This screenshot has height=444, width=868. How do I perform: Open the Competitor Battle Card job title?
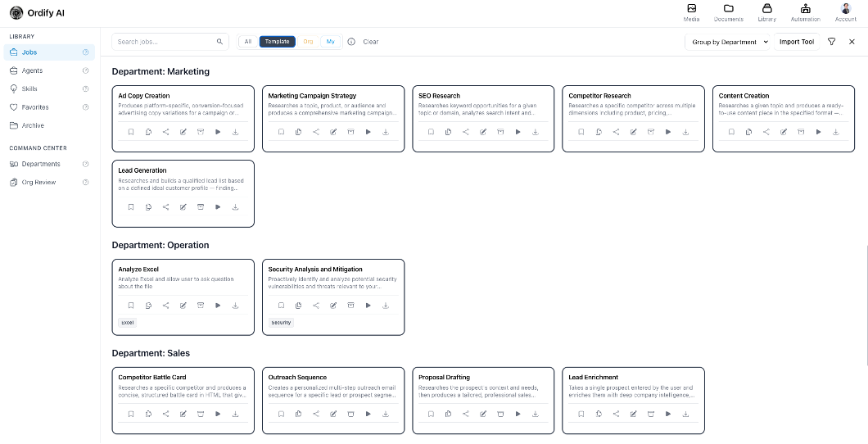(x=152, y=378)
